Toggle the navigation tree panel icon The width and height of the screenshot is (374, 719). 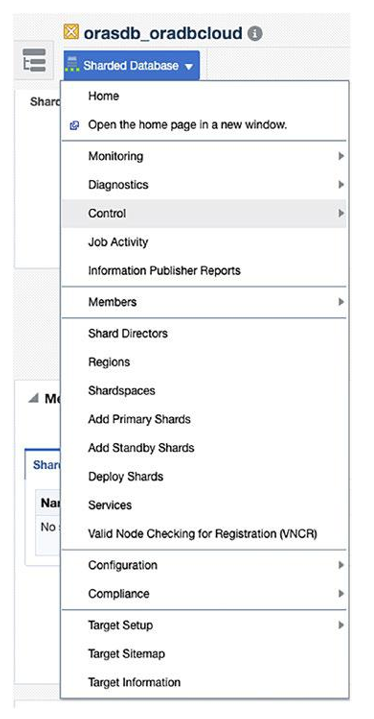[x=34, y=60]
